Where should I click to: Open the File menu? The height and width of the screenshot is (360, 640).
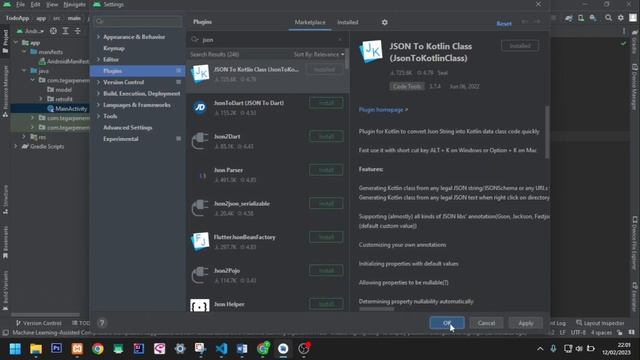(20, 4)
